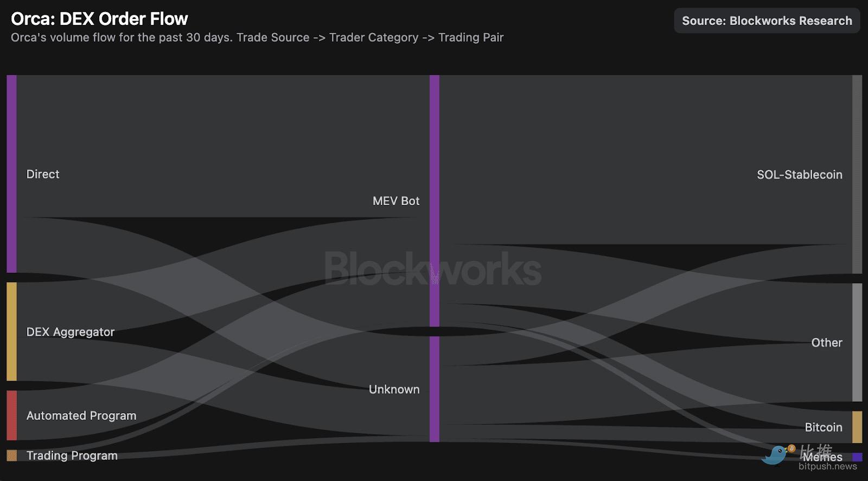The image size is (868, 481).
Task: Click the Orca: DEX Order Flow title
Action: point(99,19)
